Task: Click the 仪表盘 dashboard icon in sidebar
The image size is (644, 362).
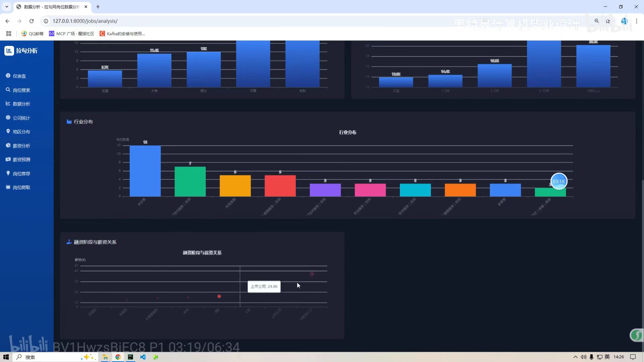Action: (8, 76)
